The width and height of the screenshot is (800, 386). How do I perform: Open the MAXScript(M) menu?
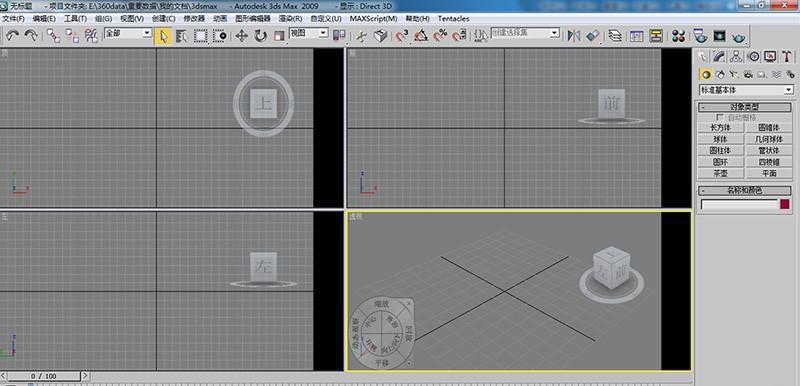pyautogui.click(x=373, y=18)
